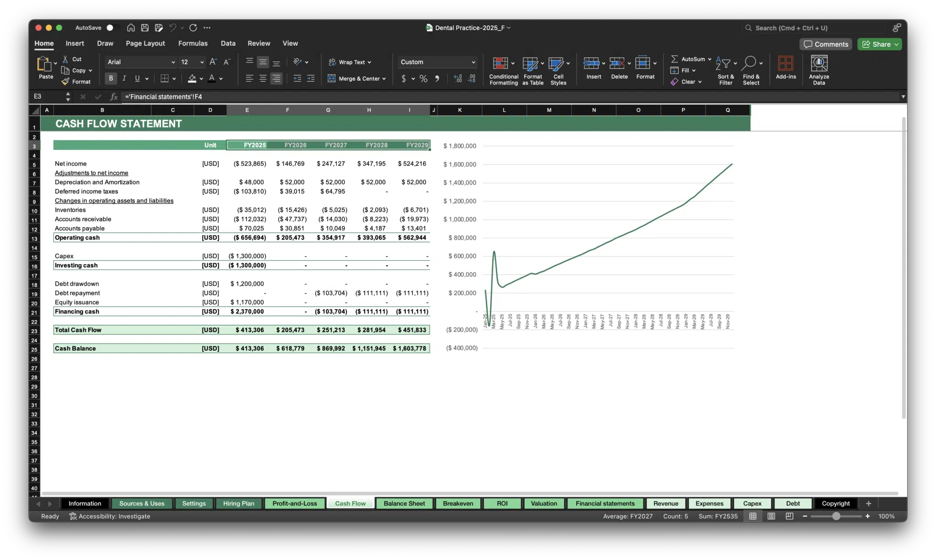The height and width of the screenshot is (560, 936).
Task: Open the number format Custom dropdown
Action: [436, 62]
